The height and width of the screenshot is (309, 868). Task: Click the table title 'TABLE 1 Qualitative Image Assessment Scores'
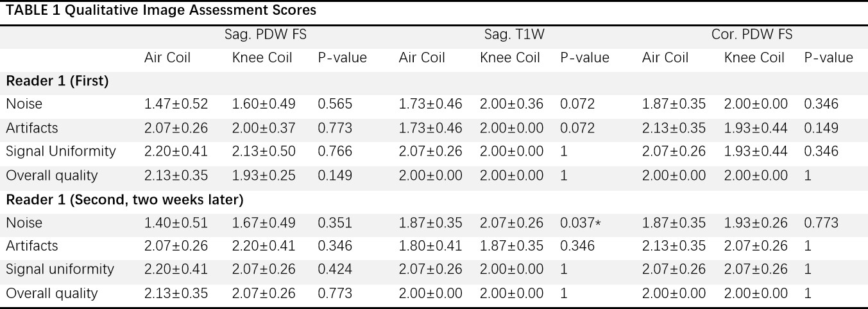click(161, 10)
